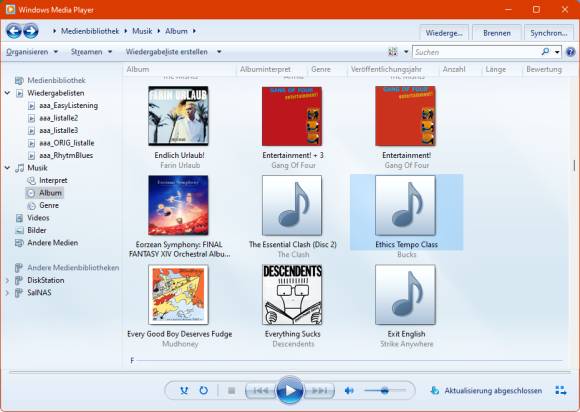This screenshot has height=412, width=580.
Task: Open the Synchronisieren tab
Action: pyautogui.click(x=549, y=33)
